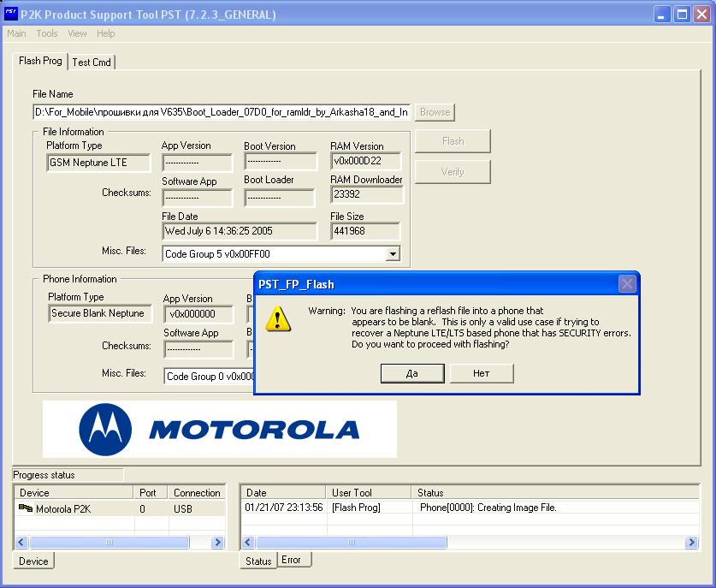Click the file Boot Loader checksum field

click(280, 198)
